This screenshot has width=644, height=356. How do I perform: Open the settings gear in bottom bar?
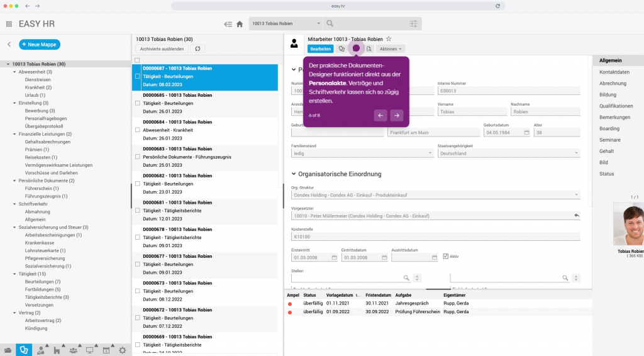point(122,350)
